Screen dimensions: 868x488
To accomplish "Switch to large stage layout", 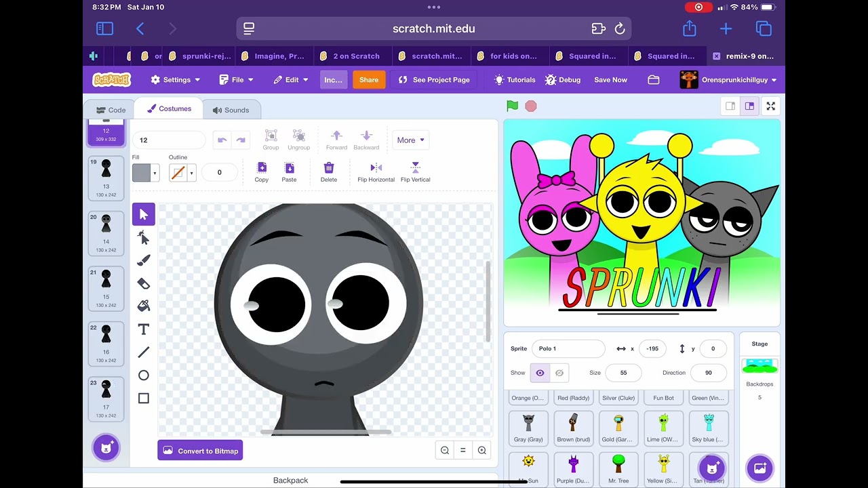I will pyautogui.click(x=749, y=106).
